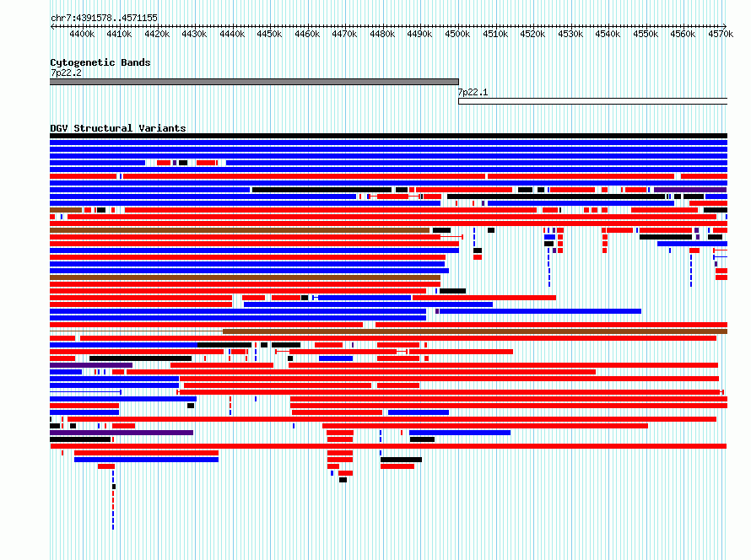Select the 4410k ruler position
The image size is (751, 560).
pyautogui.click(x=119, y=34)
